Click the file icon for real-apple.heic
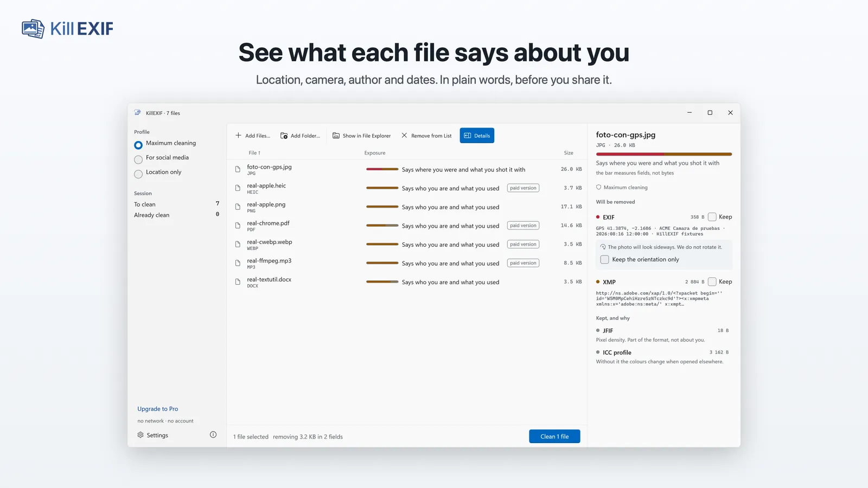868x488 pixels. tap(238, 188)
